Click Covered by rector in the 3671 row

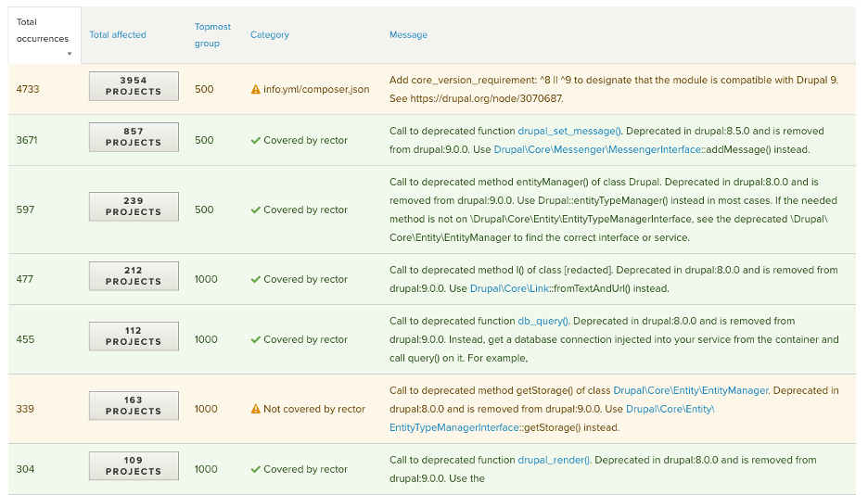click(306, 141)
